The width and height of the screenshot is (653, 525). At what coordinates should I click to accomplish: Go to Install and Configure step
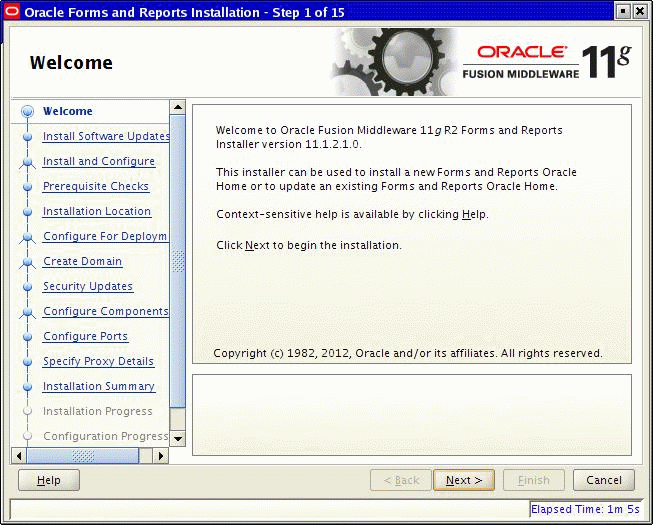coord(99,161)
